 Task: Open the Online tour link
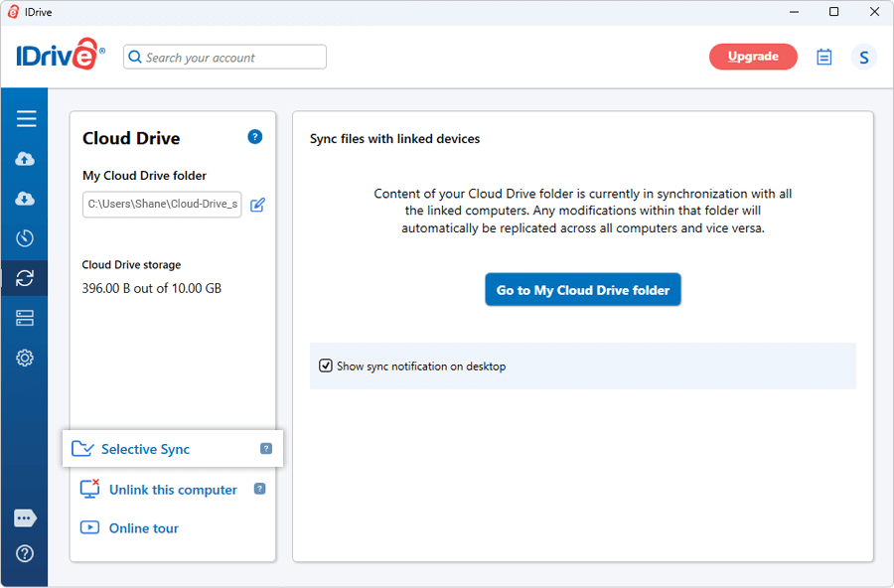click(x=143, y=528)
